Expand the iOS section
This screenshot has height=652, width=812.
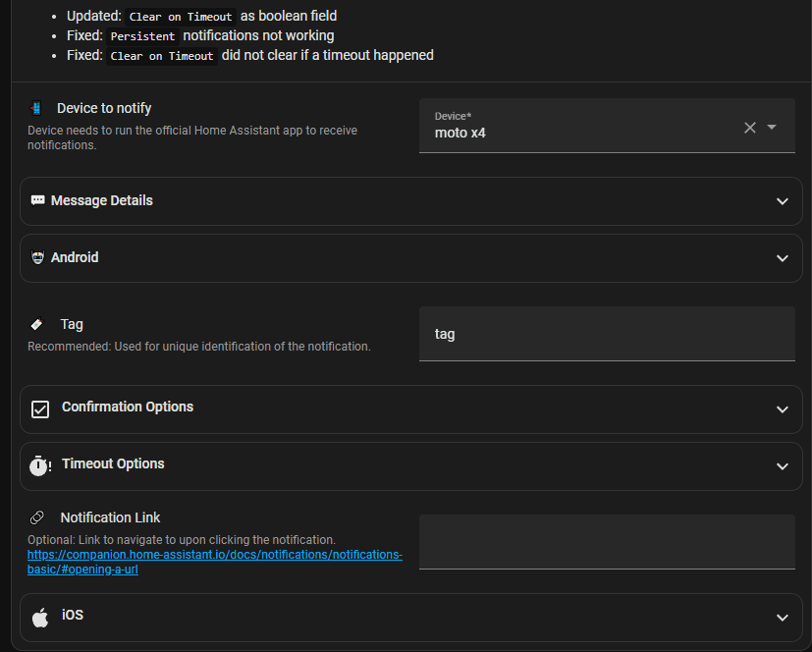click(x=783, y=617)
